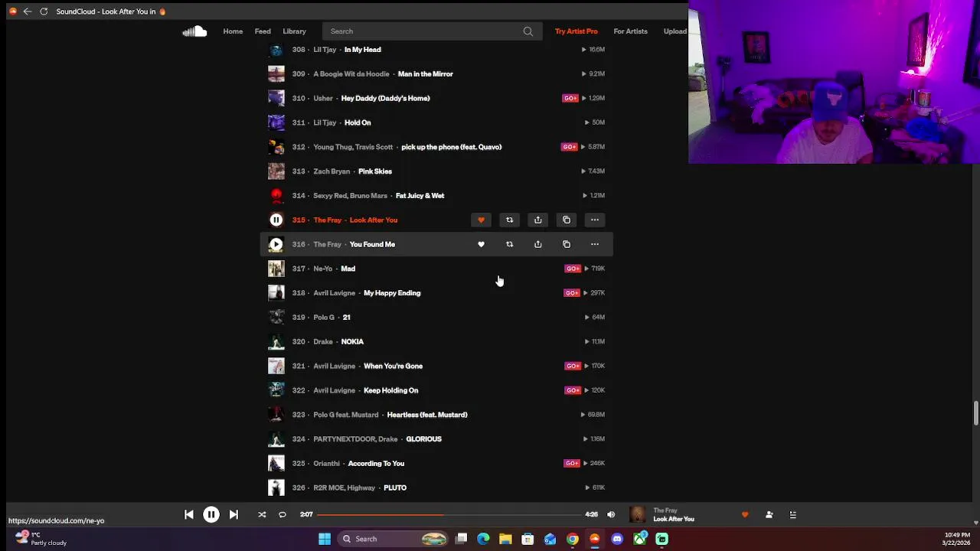Viewport: 980px width, 551px height.
Task: Open The Fray link in player bar
Action: click(x=665, y=510)
